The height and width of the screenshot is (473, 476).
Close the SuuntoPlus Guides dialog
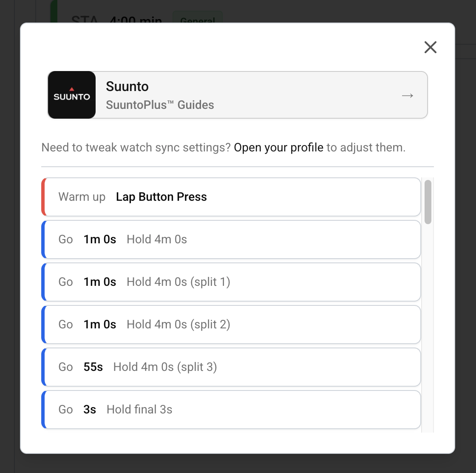(430, 47)
